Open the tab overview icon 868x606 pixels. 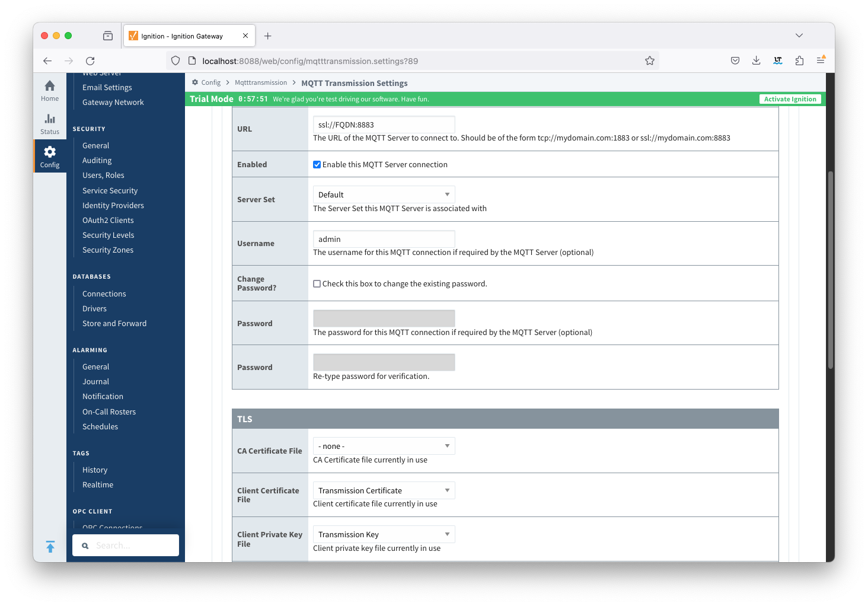tap(108, 36)
